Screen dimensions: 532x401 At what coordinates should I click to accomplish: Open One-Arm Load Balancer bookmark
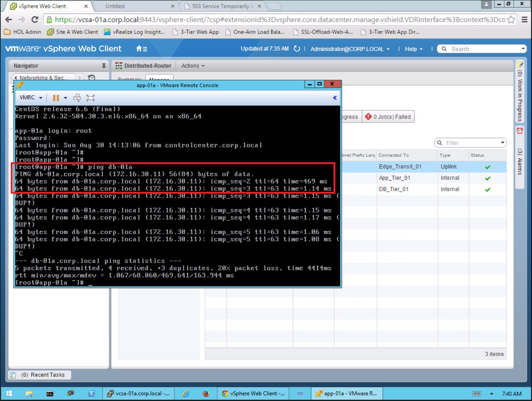[255, 32]
